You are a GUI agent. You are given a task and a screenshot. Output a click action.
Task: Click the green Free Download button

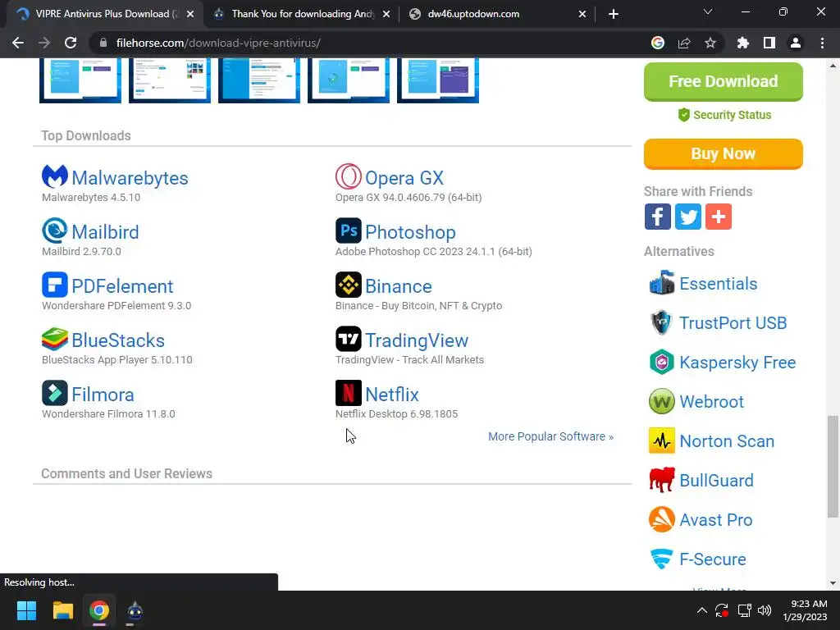point(724,81)
